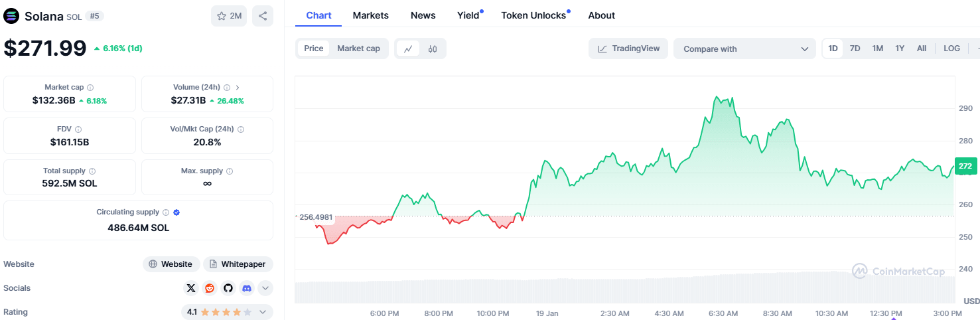Select Market cap chart toggle
This screenshot has width=980, height=320.
358,48
